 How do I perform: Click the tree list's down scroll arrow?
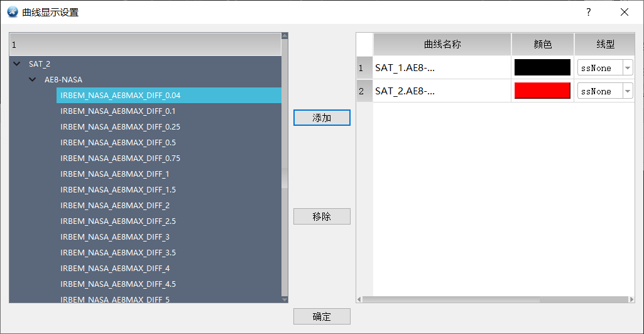click(x=285, y=300)
